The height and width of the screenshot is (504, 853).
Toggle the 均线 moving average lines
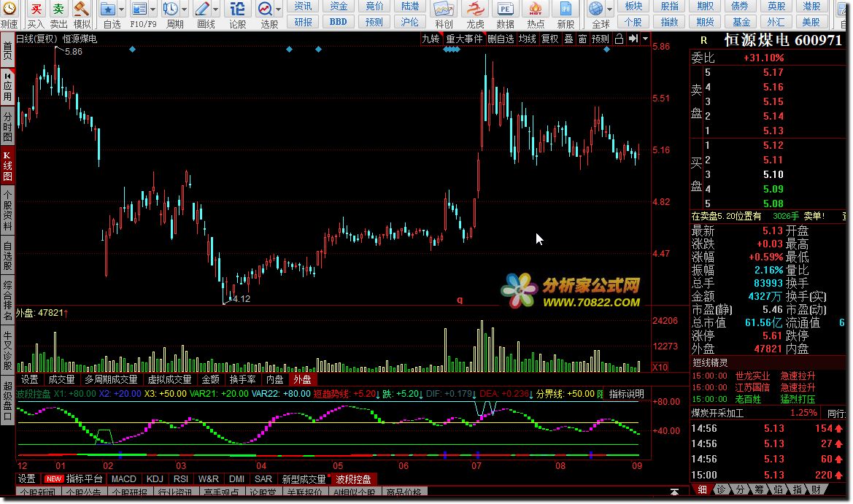coord(527,39)
